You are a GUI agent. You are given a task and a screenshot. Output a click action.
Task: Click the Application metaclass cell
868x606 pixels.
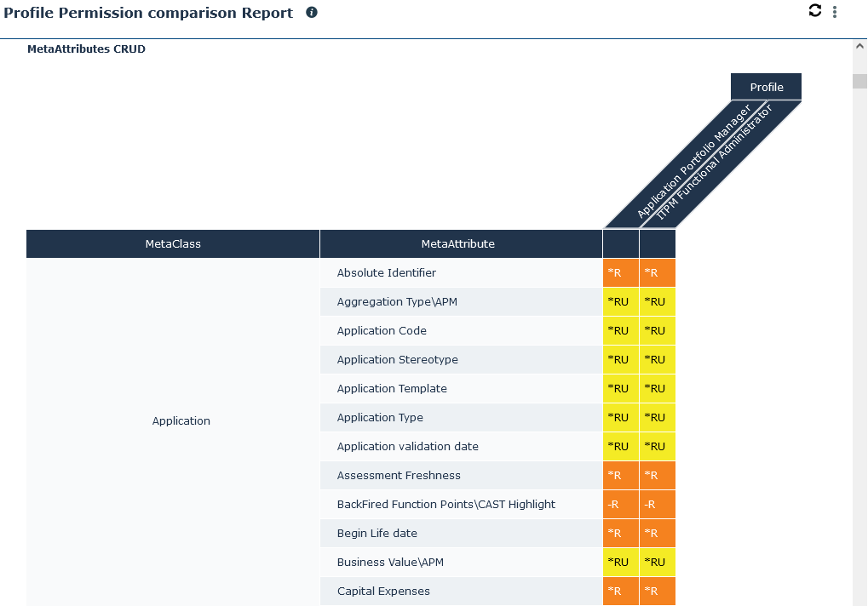[181, 420]
